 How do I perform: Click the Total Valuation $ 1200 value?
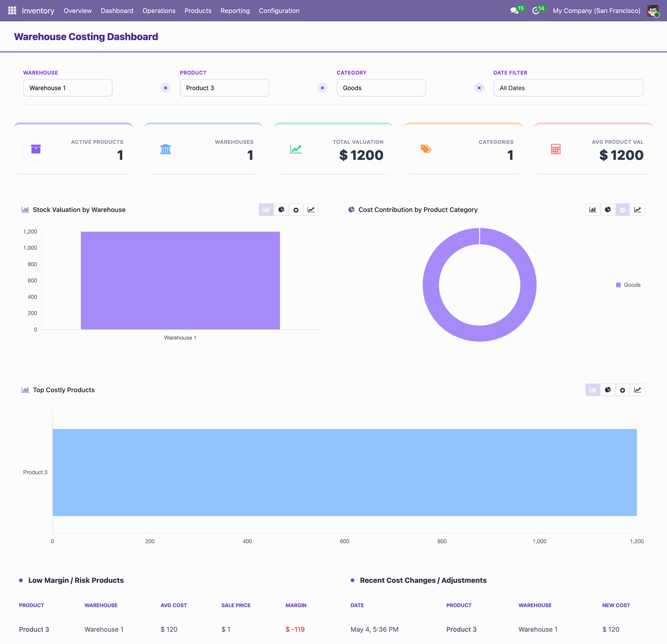click(361, 155)
